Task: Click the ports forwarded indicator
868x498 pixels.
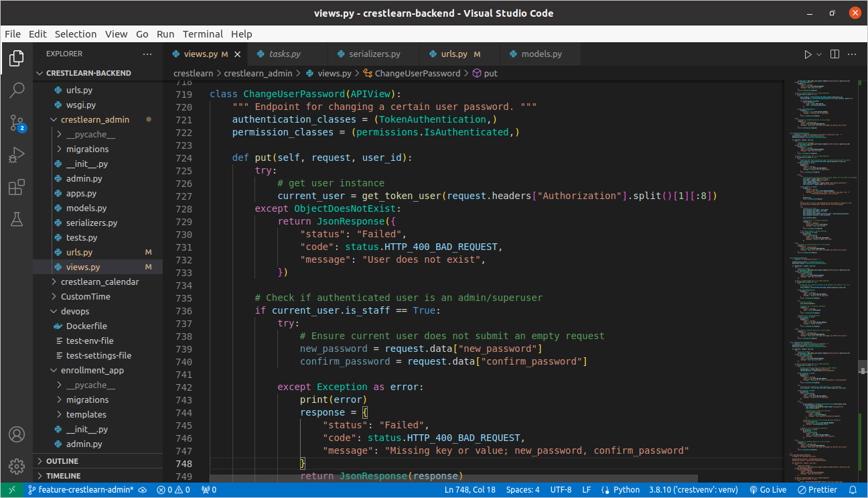Action: point(209,490)
